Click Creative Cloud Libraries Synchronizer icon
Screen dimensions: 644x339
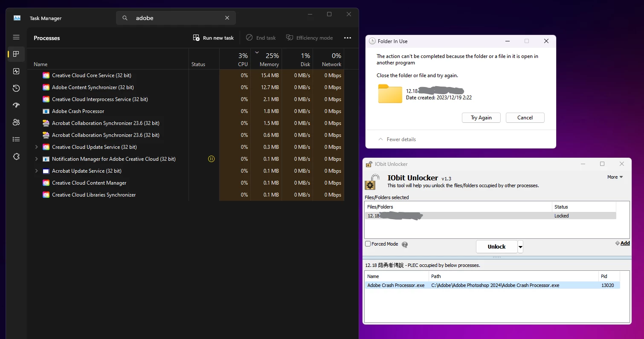click(46, 195)
